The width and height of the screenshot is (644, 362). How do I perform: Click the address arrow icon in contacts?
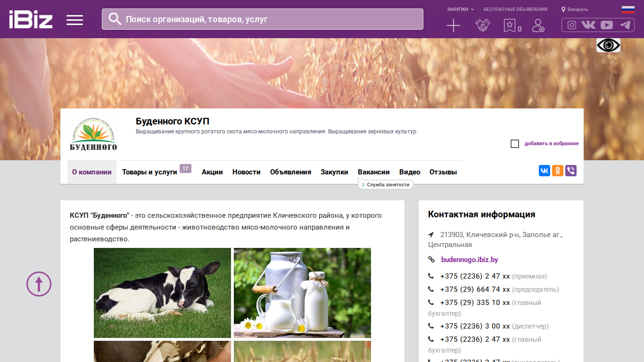431,235
